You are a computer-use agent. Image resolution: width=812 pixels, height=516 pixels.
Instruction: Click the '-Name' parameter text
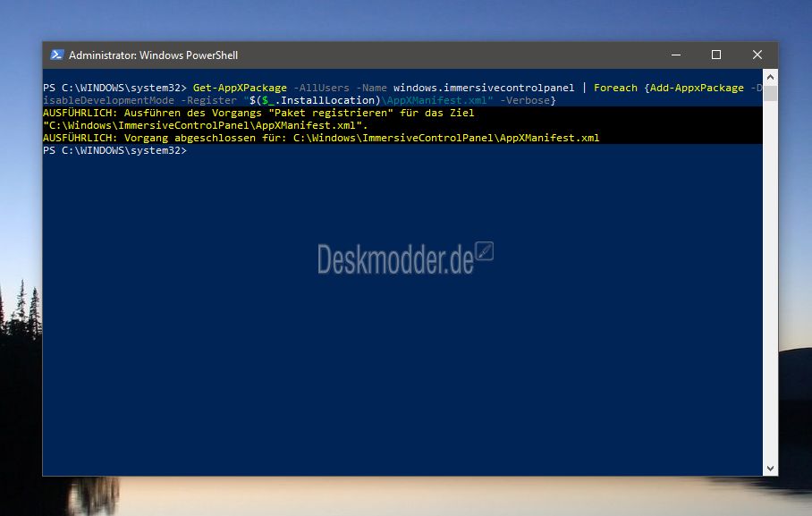(x=371, y=88)
